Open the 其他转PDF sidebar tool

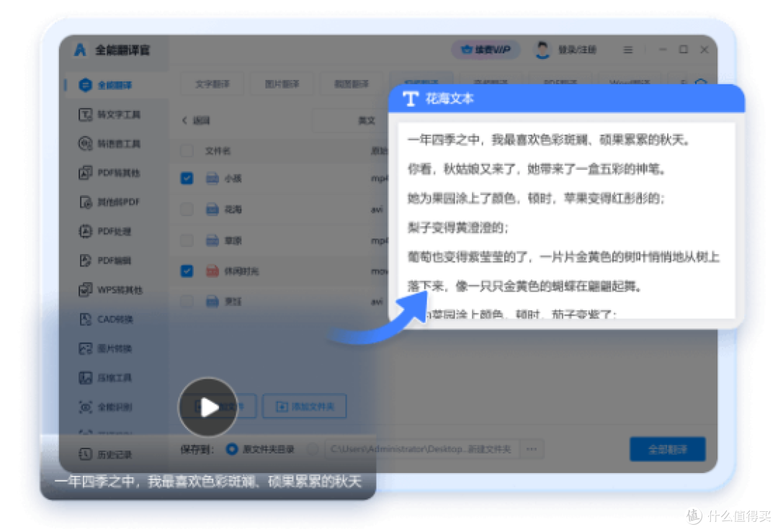click(109, 202)
